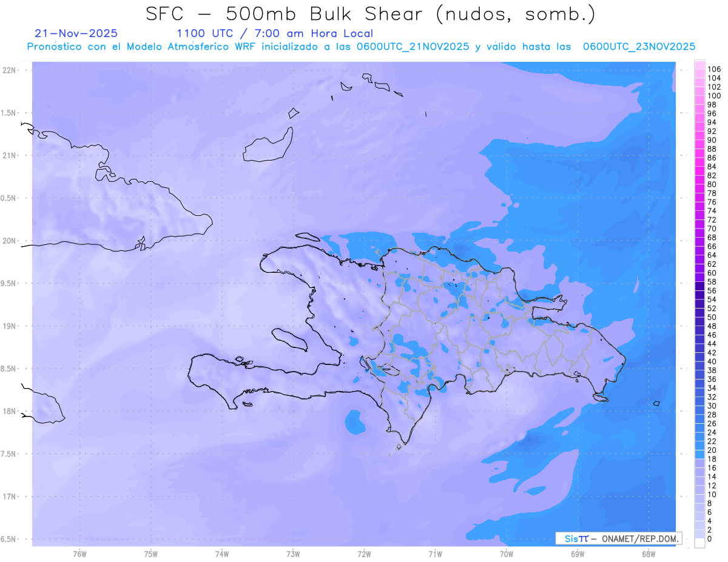Screen dimensions: 728x562
Task: Click the '71W' longitude label
Action: point(435,554)
